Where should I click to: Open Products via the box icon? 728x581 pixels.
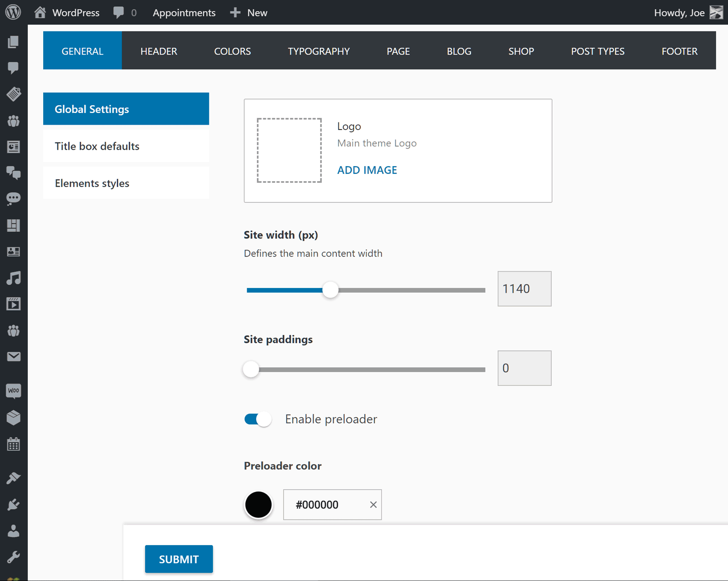(14, 418)
